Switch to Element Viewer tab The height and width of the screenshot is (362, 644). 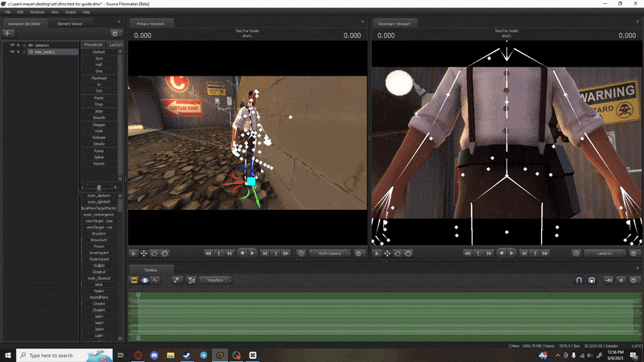[x=70, y=24]
